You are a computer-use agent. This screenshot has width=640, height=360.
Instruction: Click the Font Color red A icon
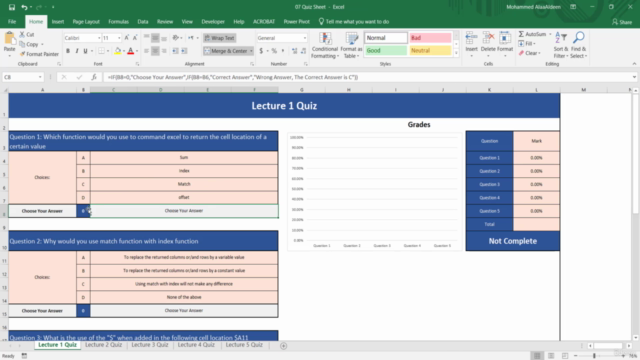[131, 51]
